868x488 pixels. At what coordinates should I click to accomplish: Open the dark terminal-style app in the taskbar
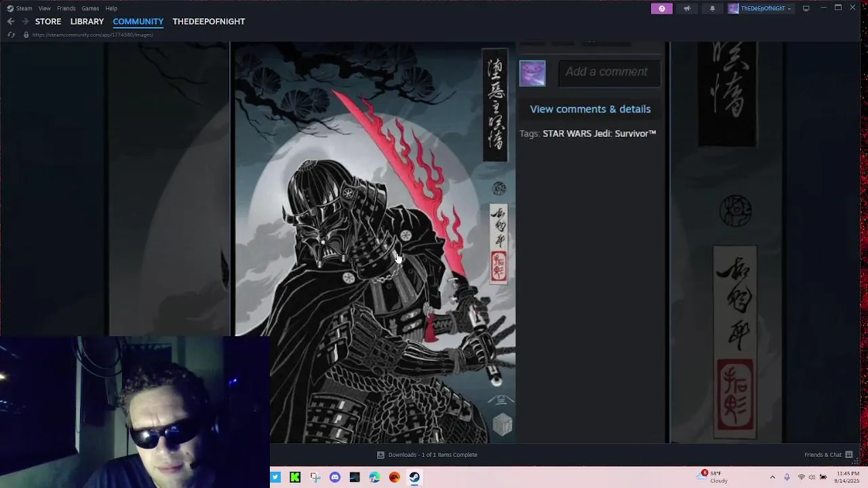click(x=355, y=477)
